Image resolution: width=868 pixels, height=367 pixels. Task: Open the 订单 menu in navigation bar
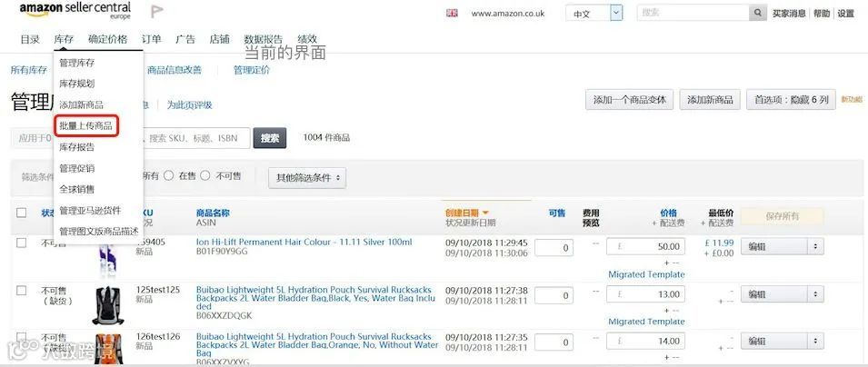coord(151,39)
